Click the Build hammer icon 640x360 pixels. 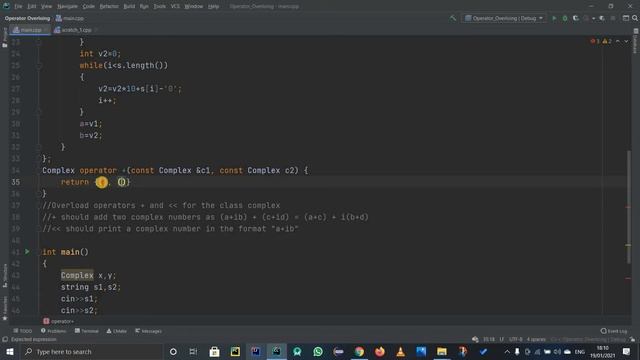pyautogui.click(x=453, y=18)
